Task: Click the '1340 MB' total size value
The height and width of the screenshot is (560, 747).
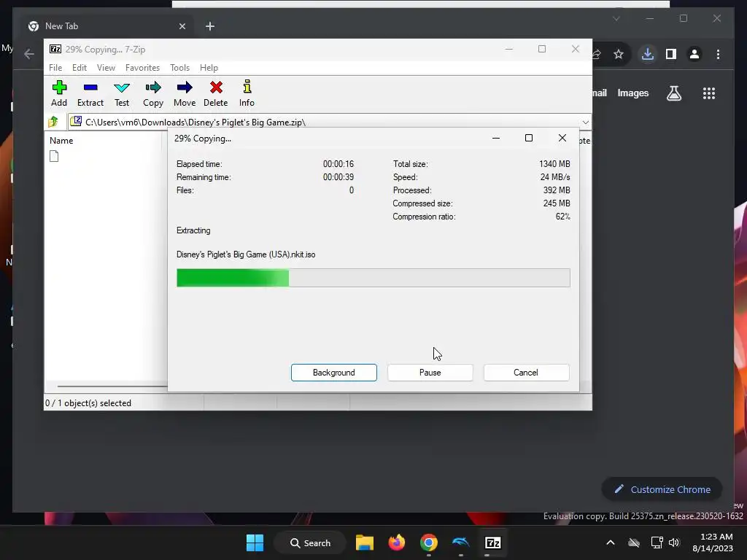Action: coord(554,164)
